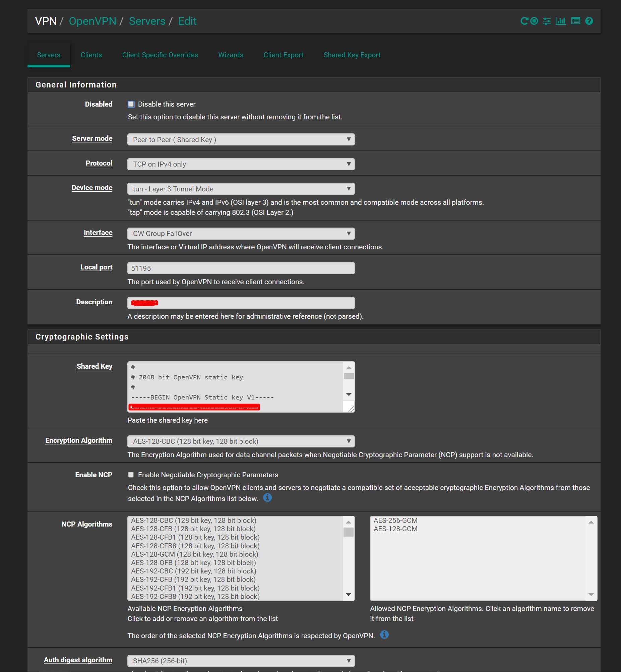Stop the OpenVPN service icon
Screen dimensions: 621x672
534,21
